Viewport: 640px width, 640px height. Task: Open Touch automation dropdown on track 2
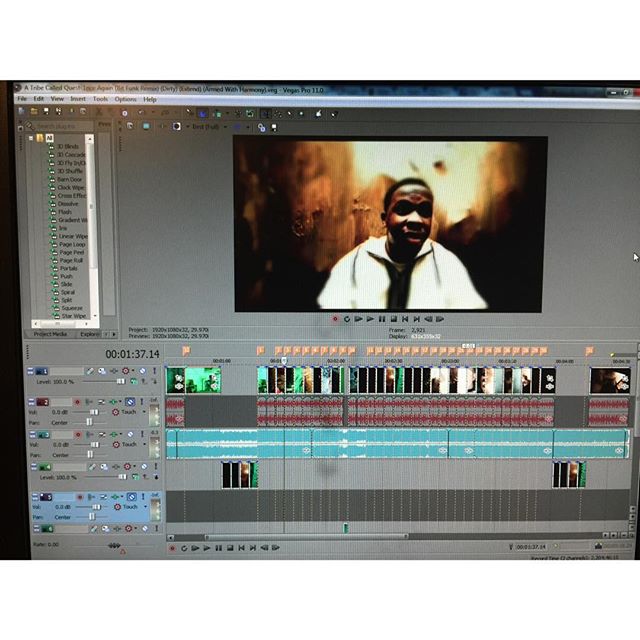(144, 412)
